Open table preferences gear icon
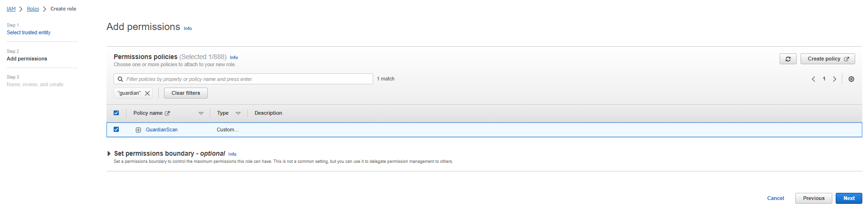868x210 pixels. [x=851, y=79]
